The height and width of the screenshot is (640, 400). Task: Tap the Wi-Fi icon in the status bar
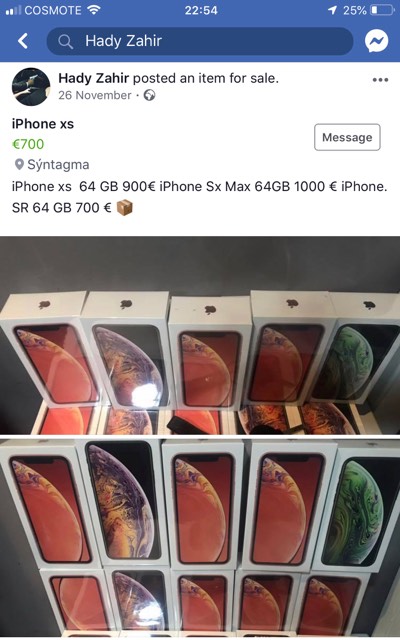94,10
